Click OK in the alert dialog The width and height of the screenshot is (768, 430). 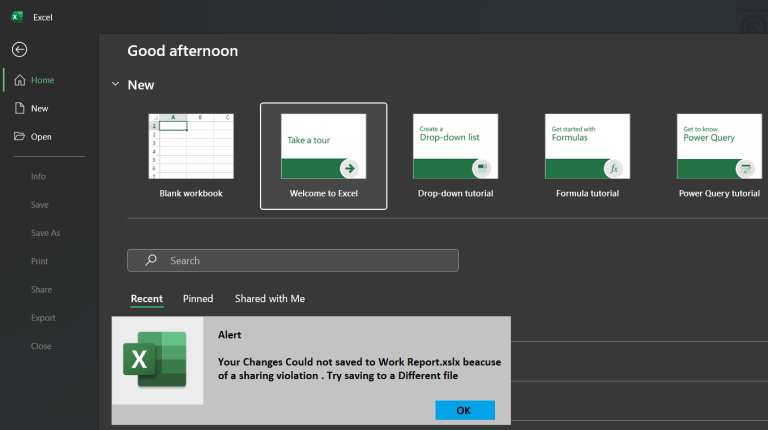pyautogui.click(x=465, y=410)
